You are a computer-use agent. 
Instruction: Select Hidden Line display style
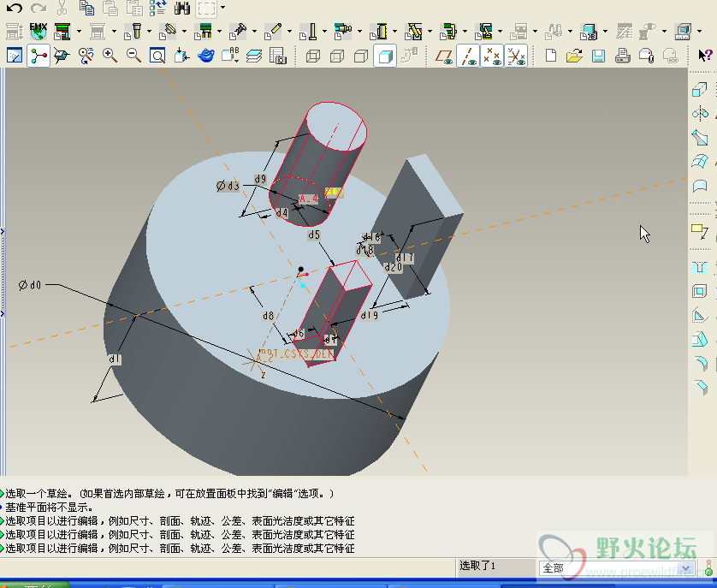point(337,56)
